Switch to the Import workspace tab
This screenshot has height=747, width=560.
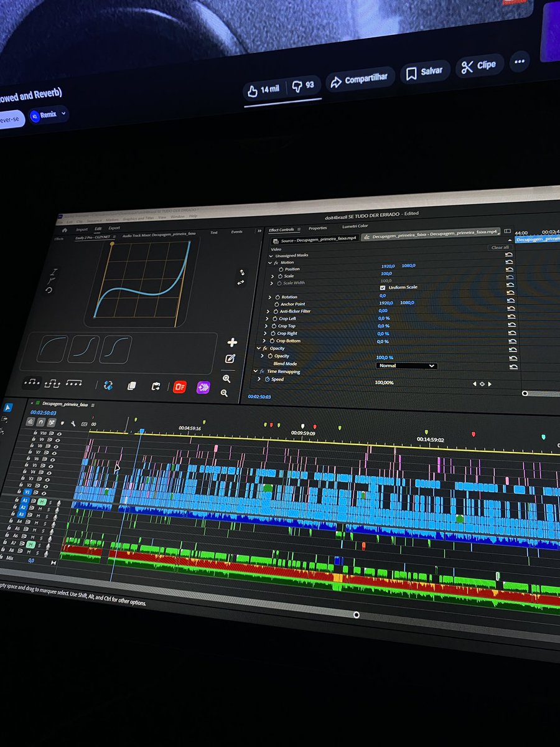(82, 229)
